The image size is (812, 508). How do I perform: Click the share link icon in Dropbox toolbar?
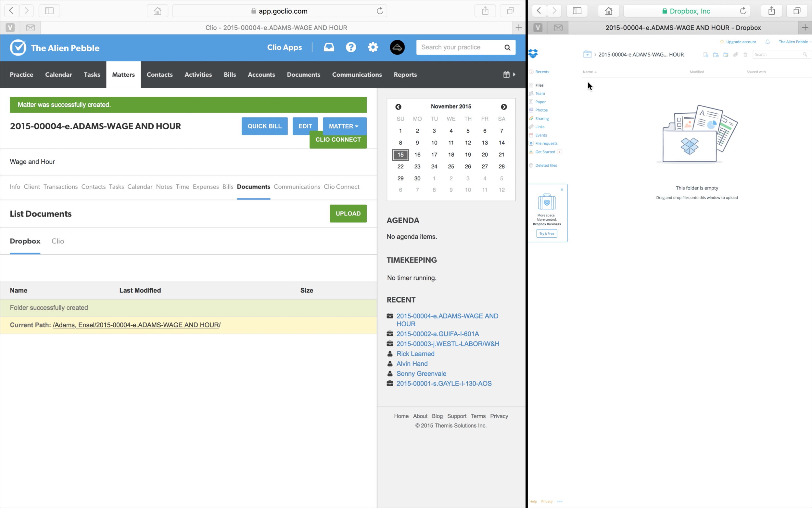coord(735,55)
